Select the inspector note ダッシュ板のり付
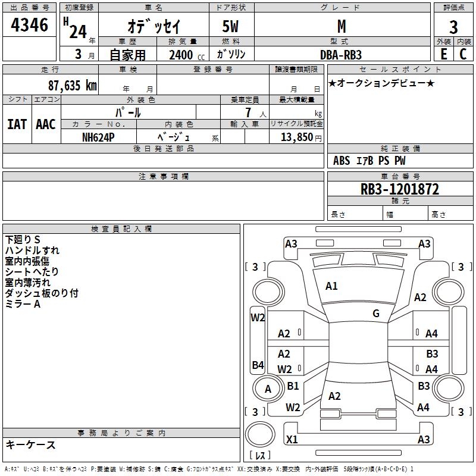 tap(42, 293)
